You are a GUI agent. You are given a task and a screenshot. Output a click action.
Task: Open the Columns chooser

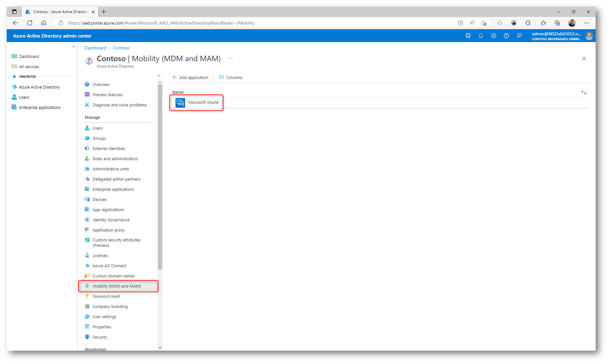pos(230,77)
